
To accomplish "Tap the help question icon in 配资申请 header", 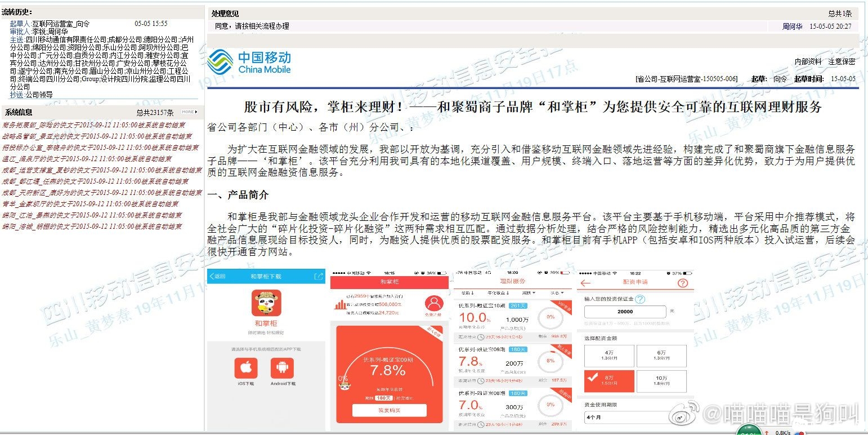I will [x=683, y=283].
